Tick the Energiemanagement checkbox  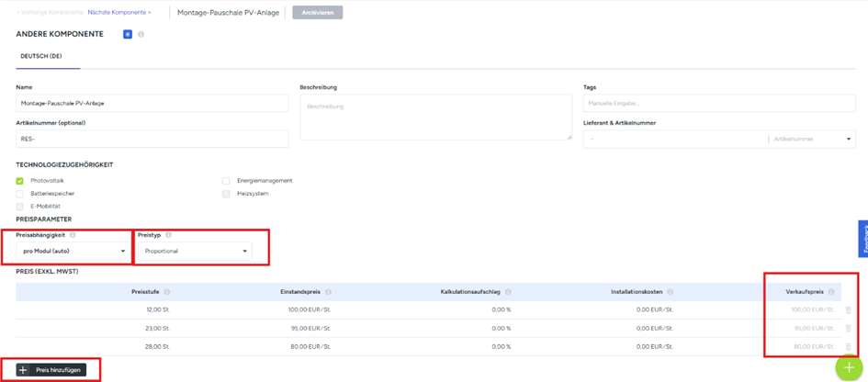(x=227, y=181)
